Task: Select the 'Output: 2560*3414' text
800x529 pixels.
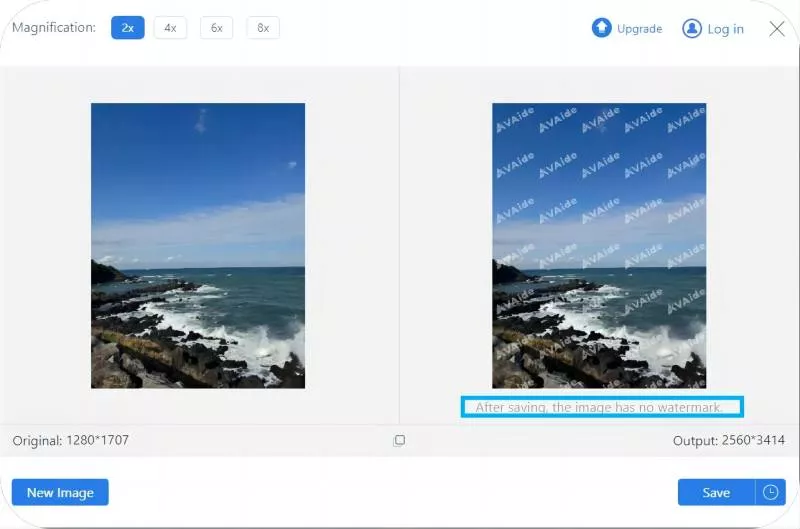Action: (729, 440)
